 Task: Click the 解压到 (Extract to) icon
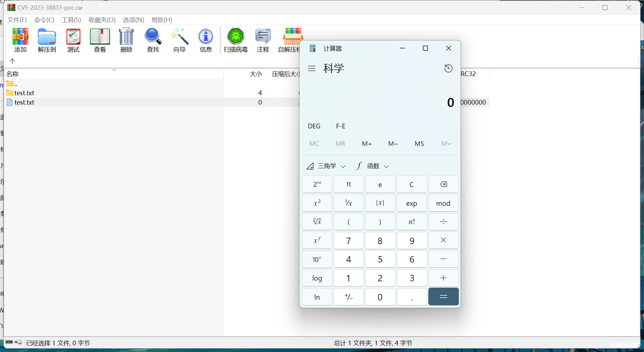[47, 40]
